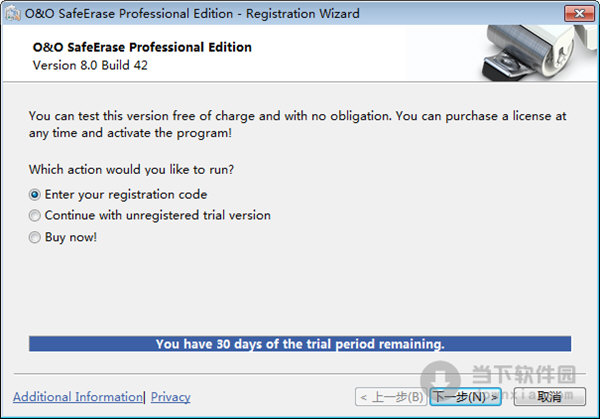Image resolution: width=600 pixels, height=419 pixels.
Task: Open the Privacy link
Action: [170, 397]
